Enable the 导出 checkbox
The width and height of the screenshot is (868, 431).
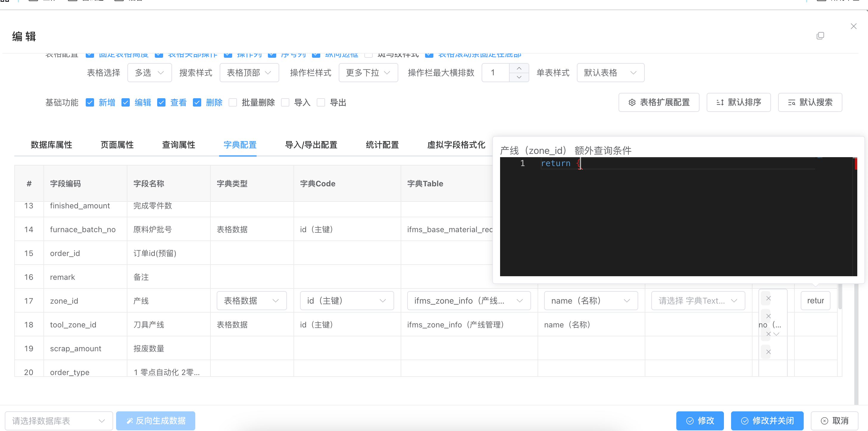pos(321,102)
